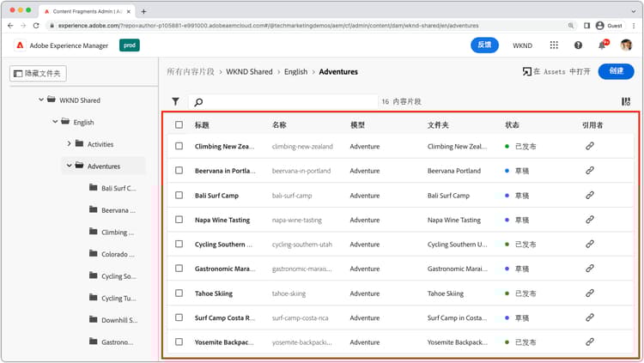The width and height of the screenshot is (644, 363).
Task: Sort by 标题 column header
Action: [x=202, y=124]
